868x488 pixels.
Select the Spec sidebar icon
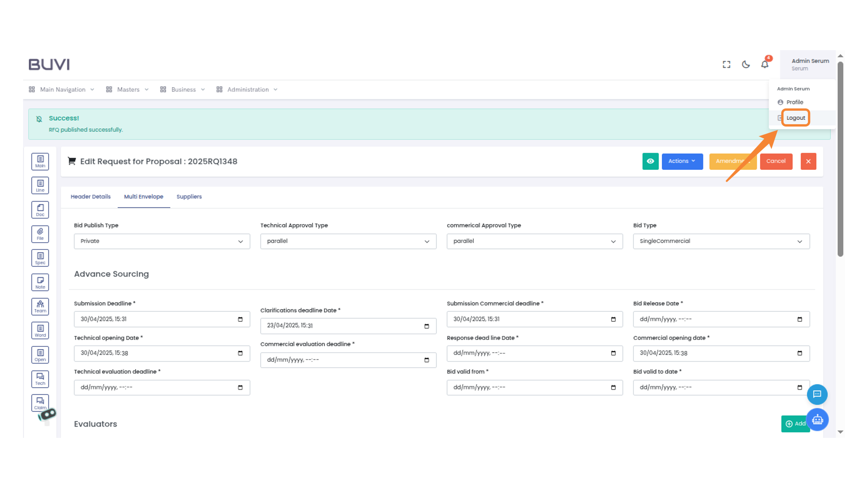click(40, 258)
